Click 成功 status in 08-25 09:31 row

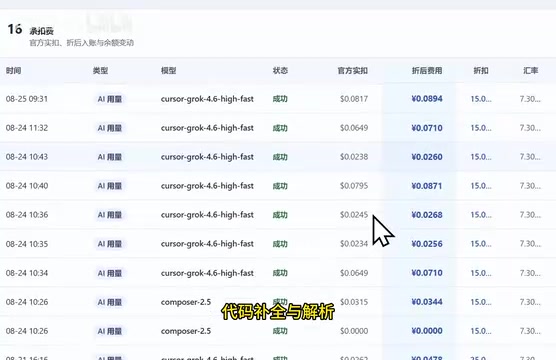[x=280, y=99]
